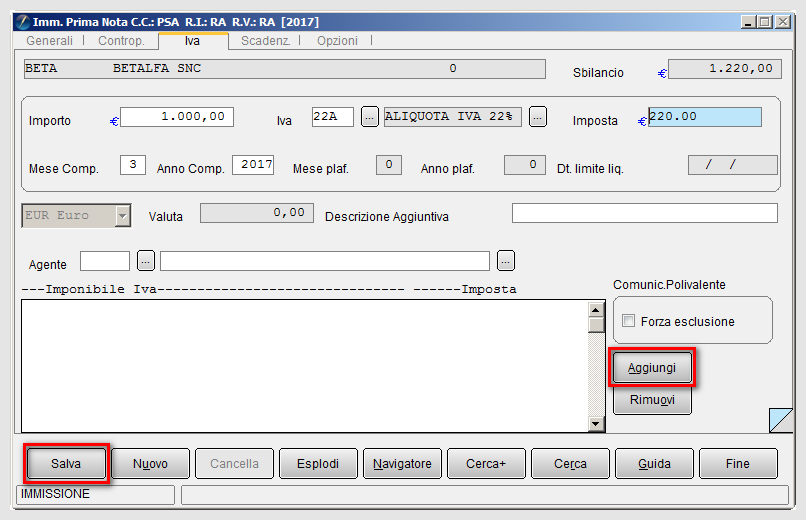Image resolution: width=806 pixels, height=520 pixels.
Task: Click the Rimuovi button
Action: (x=652, y=399)
